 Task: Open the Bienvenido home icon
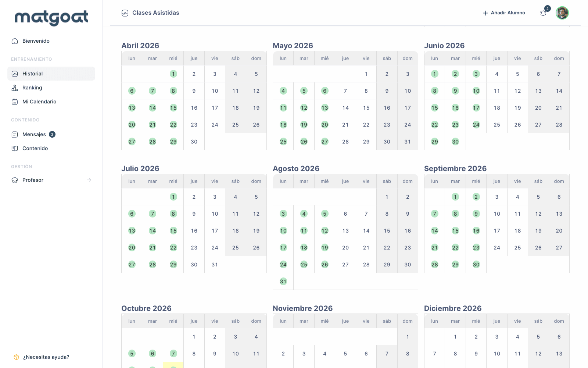15,41
